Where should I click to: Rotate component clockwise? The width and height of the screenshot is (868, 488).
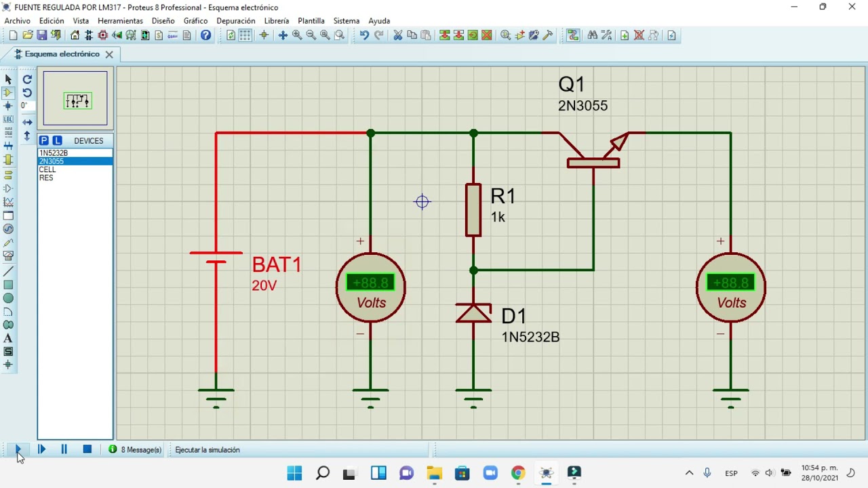point(27,79)
